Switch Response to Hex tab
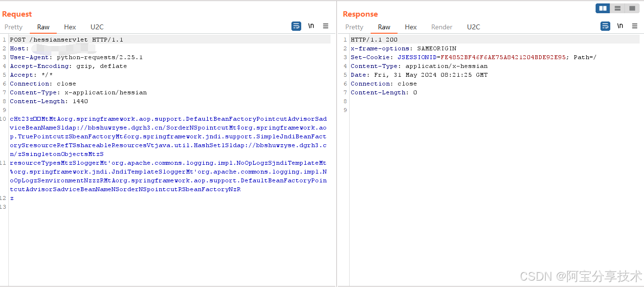The height and width of the screenshot is (287, 644). (411, 27)
